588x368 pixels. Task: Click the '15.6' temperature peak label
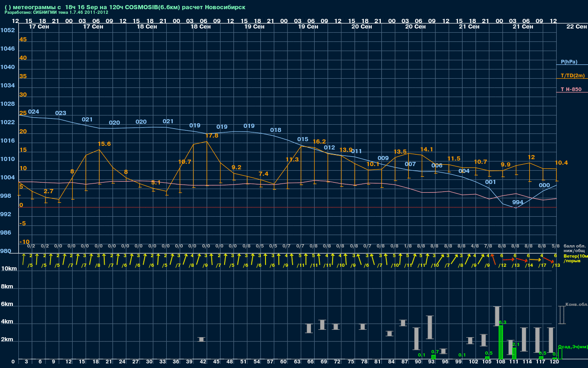click(105, 144)
